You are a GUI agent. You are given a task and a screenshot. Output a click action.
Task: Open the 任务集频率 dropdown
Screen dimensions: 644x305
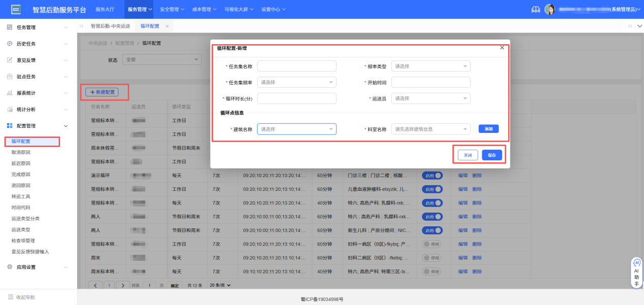[296, 82]
